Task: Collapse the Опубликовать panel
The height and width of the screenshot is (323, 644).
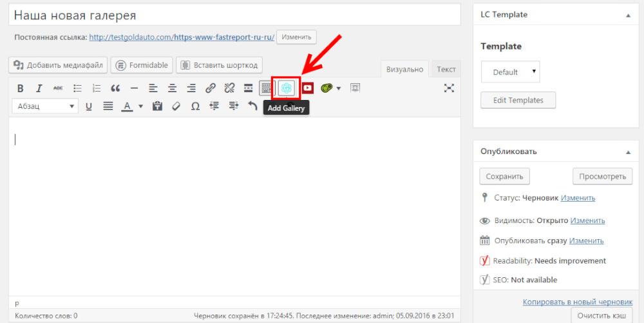Action: point(628,152)
